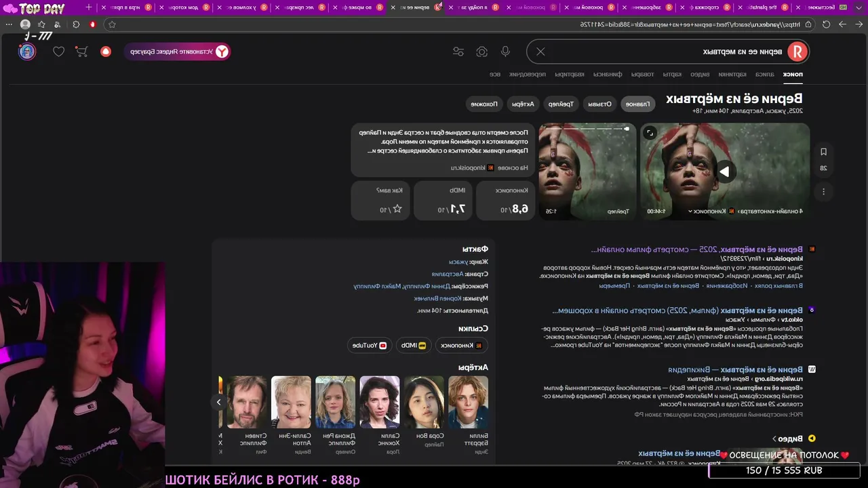Switch to the алиса search tab
Screen dimensions: 868x488
click(x=765, y=75)
